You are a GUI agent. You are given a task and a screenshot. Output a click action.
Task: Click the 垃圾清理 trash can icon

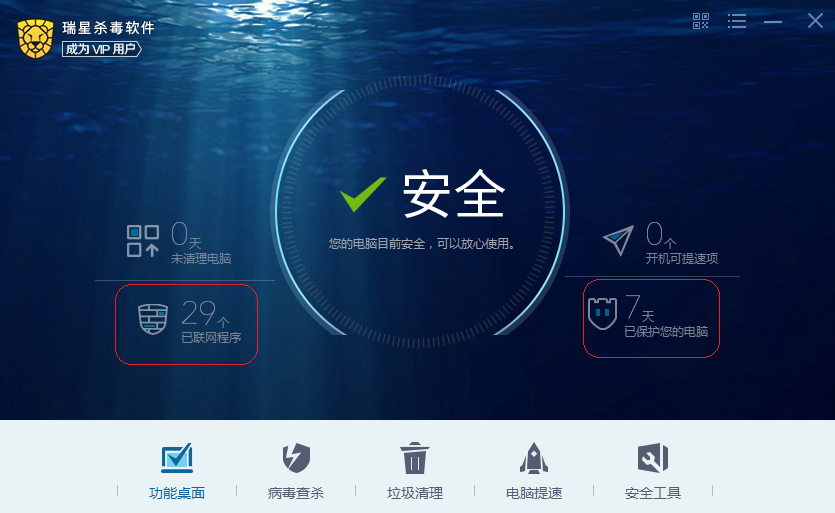414,458
